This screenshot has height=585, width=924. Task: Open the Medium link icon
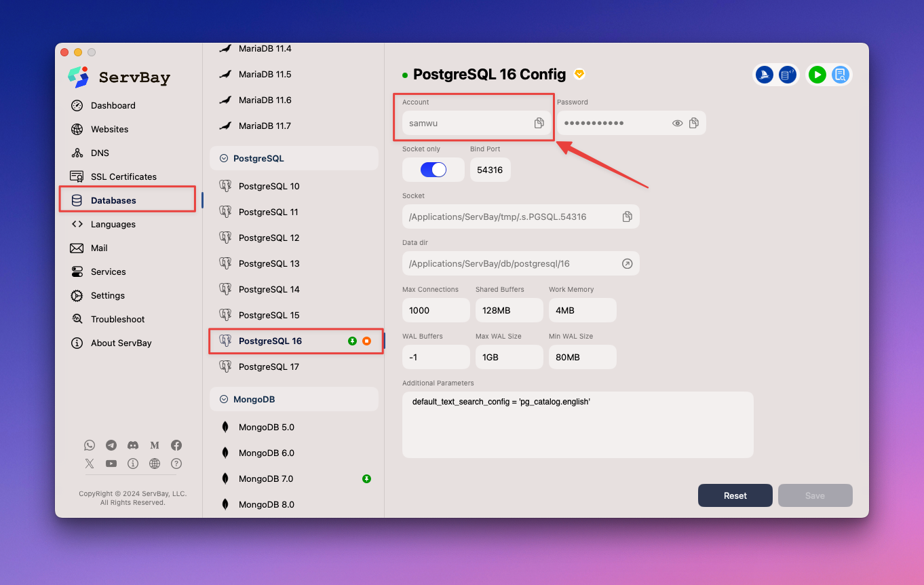(x=155, y=445)
